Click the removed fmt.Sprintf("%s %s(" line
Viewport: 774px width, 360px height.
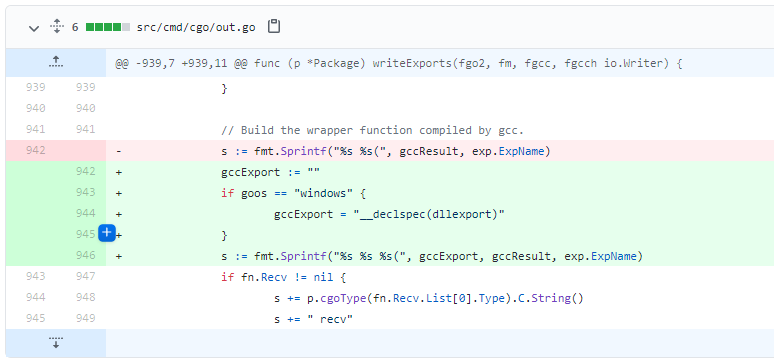(x=386, y=151)
